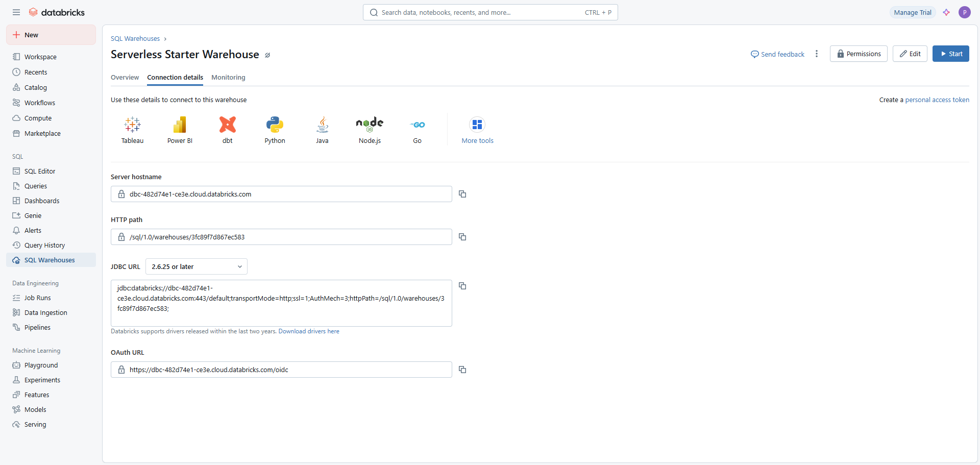The height and width of the screenshot is (465, 980).
Task: Open Experiments in the sidebar
Action: tap(51, 380)
